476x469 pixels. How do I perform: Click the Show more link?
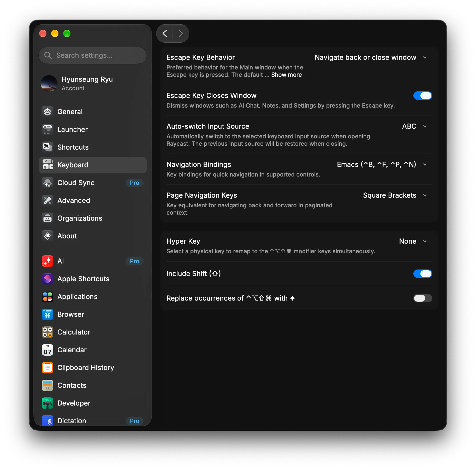pos(286,75)
